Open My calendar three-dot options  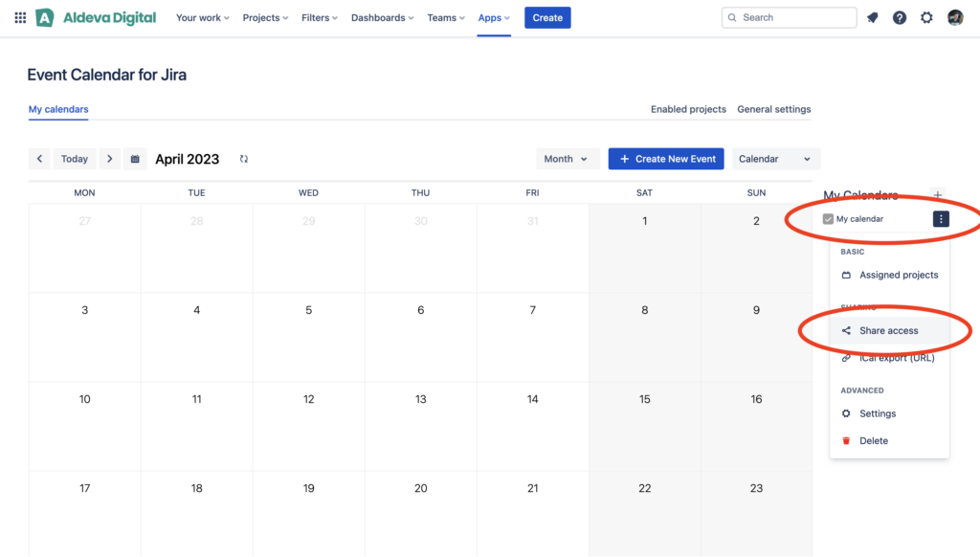pyautogui.click(x=942, y=219)
